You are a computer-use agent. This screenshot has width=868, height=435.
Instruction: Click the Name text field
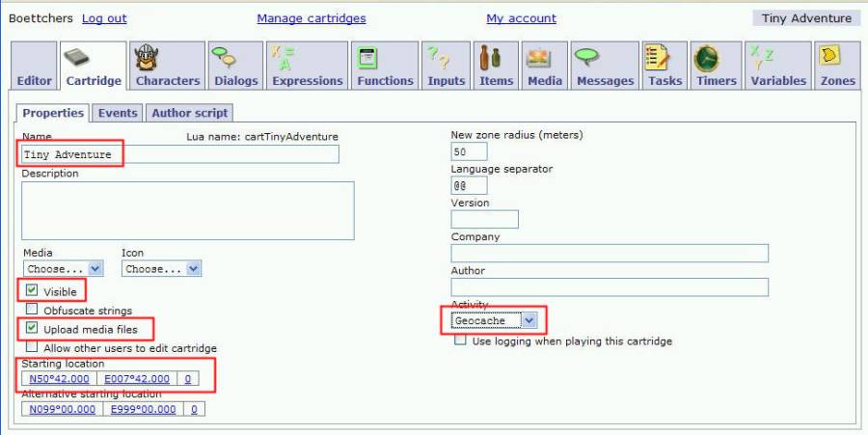(x=180, y=154)
